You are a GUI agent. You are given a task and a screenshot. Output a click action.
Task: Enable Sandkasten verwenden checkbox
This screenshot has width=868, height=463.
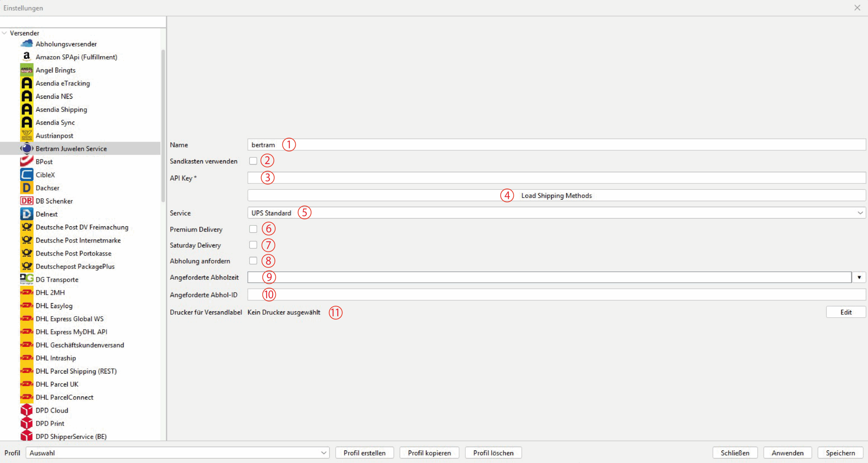[x=253, y=161]
